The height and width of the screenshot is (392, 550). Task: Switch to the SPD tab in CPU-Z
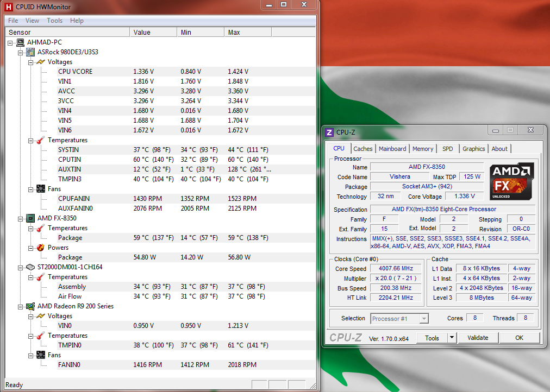point(448,149)
